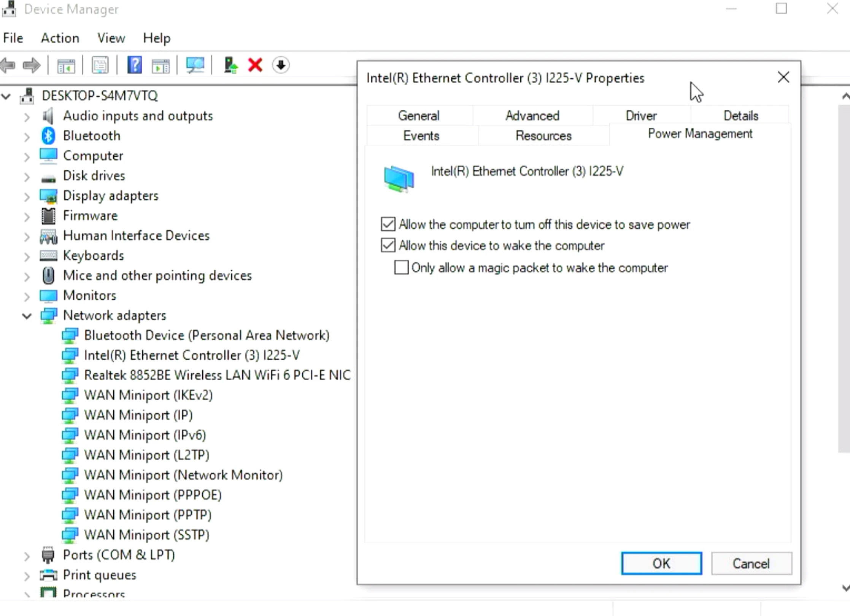Click the scroll up arrow in Device Manager

point(845,96)
